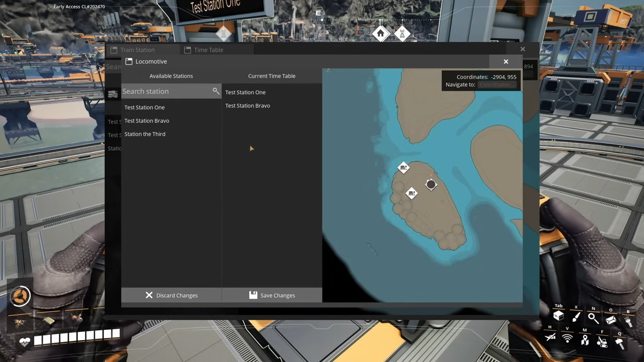This screenshot has width=644, height=362.
Task: Click the lower train station map marker
Action: [412, 194]
